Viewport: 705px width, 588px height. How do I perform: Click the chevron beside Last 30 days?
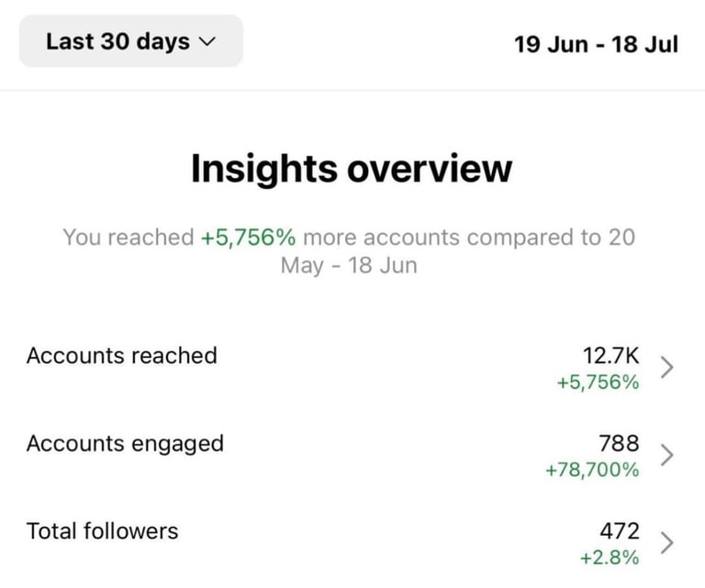[x=207, y=42]
